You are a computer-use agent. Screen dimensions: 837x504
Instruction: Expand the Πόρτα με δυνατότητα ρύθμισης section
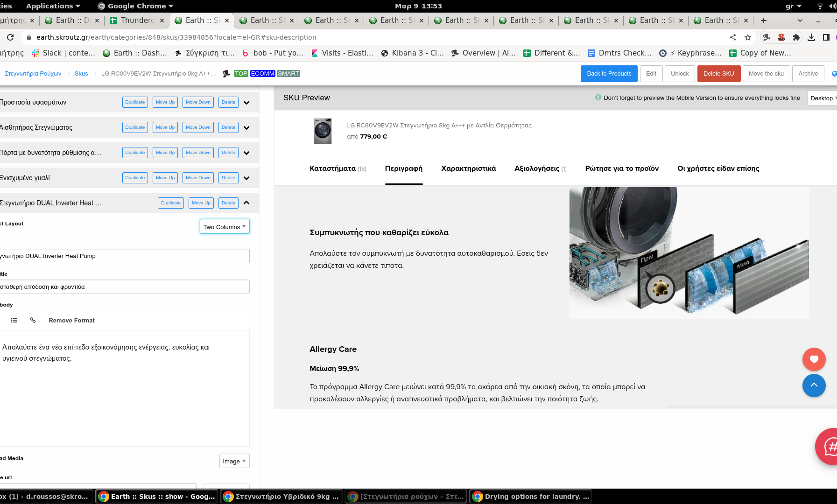[246, 153]
